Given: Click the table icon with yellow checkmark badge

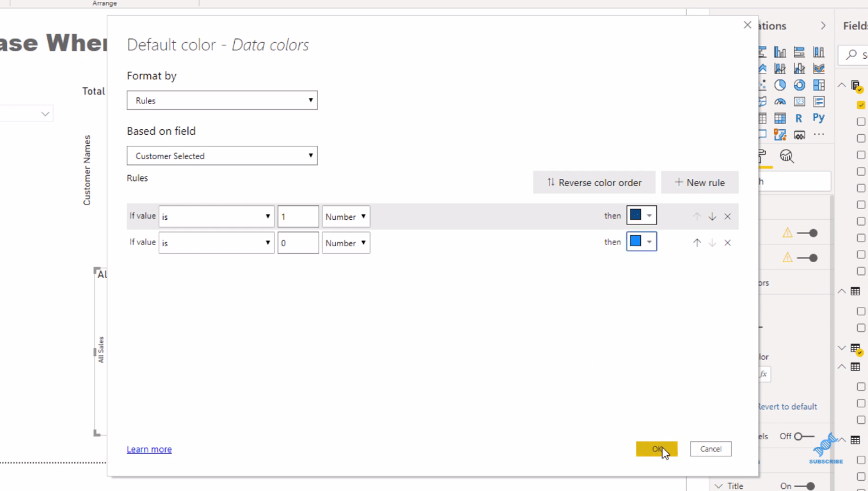Looking at the screenshot, I should click(x=856, y=349).
